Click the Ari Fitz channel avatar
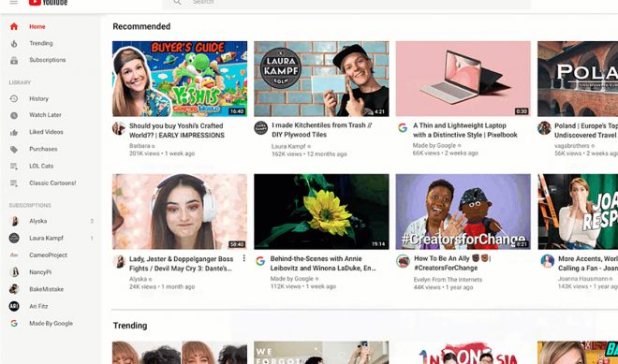The height and width of the screenshot is (364, 618). (14, 306)
